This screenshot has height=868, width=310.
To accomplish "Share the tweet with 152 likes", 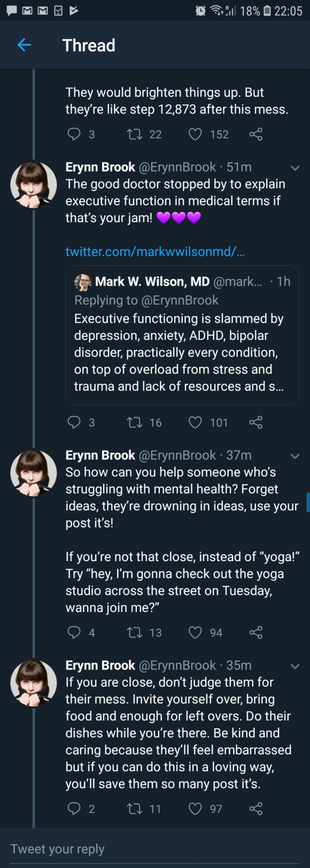I will point(256,134).
